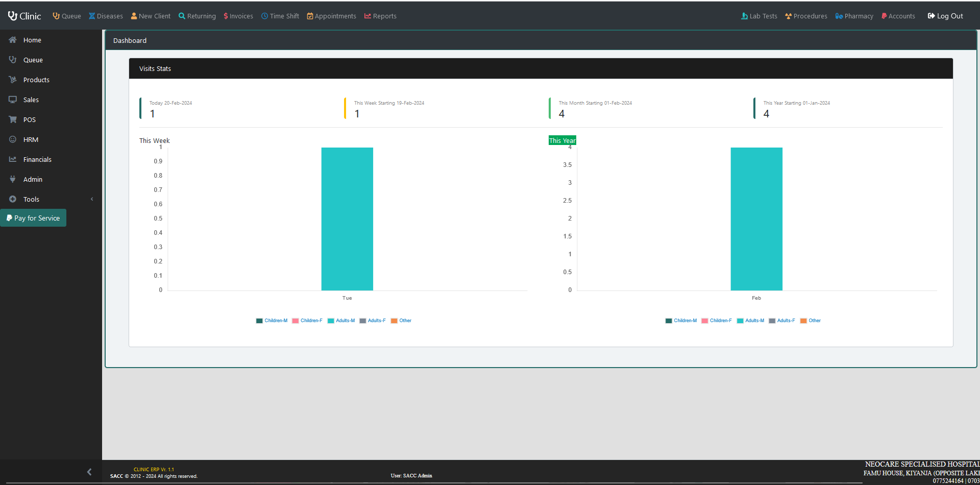Click the sidebar Tools plus-circle icon
The height and width of the screenshot is (485, 980).
click(x=13, y=199)
